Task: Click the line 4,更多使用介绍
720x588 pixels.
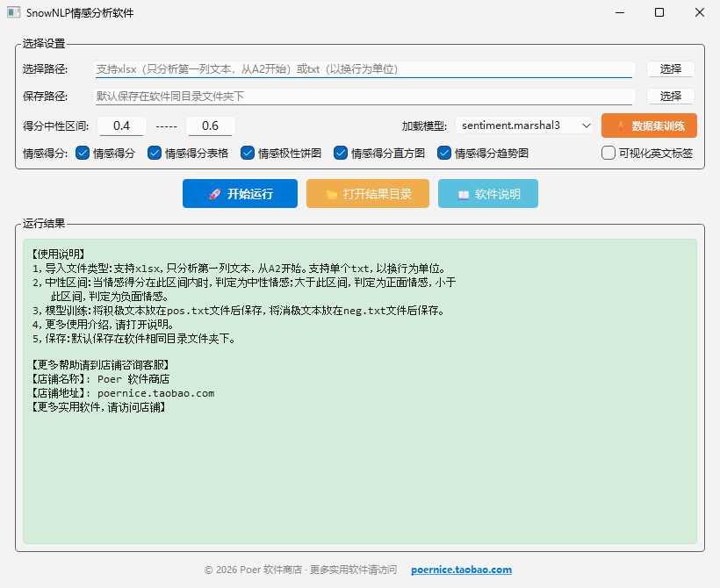Action: point(103,325)
